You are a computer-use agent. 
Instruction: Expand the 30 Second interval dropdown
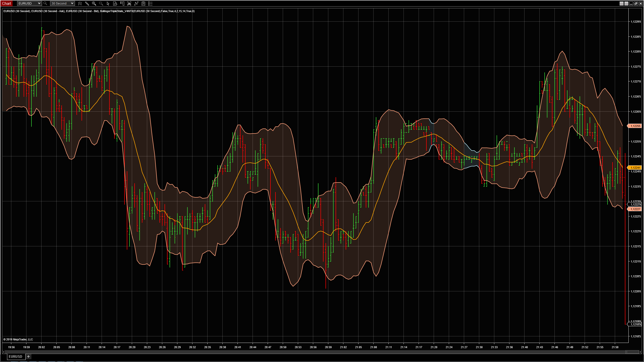point(72,4)
